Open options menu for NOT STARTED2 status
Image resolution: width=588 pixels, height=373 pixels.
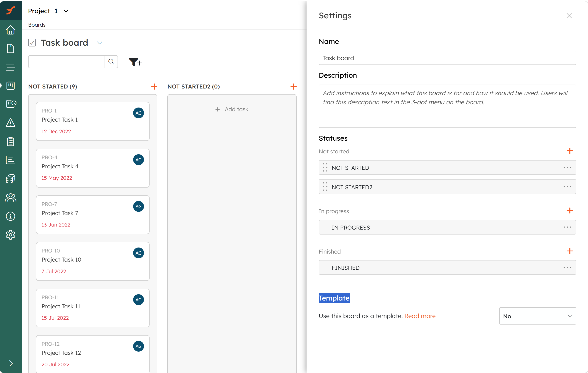[567, 187]
